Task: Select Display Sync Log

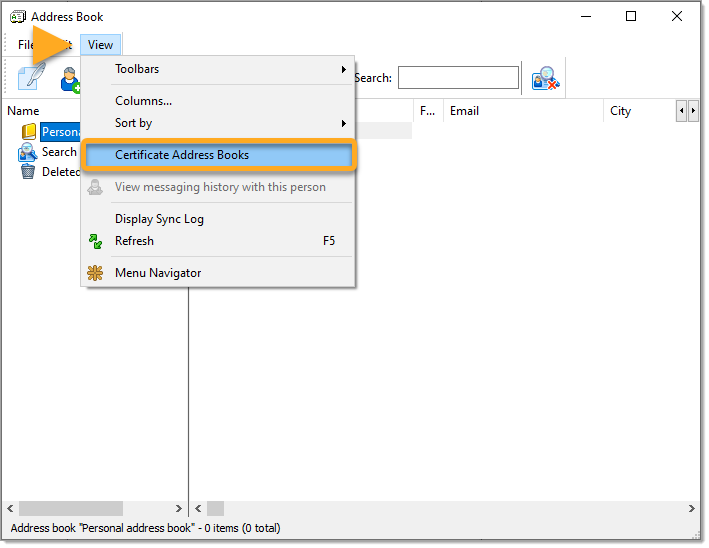Action: point(159,219)
